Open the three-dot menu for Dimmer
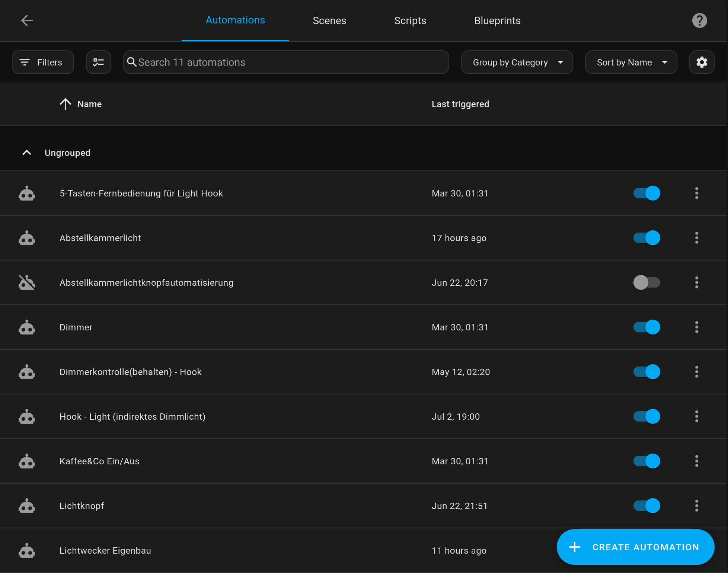 [x=697, y=327]
